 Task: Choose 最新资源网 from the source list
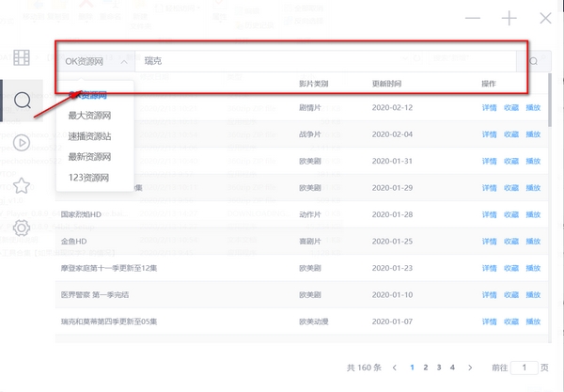(89, 157)
